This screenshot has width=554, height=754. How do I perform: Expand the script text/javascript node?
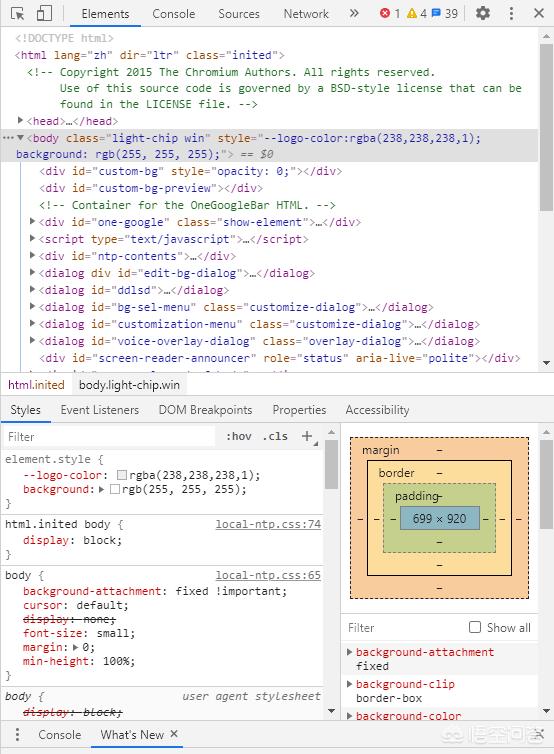pos(33,239)
